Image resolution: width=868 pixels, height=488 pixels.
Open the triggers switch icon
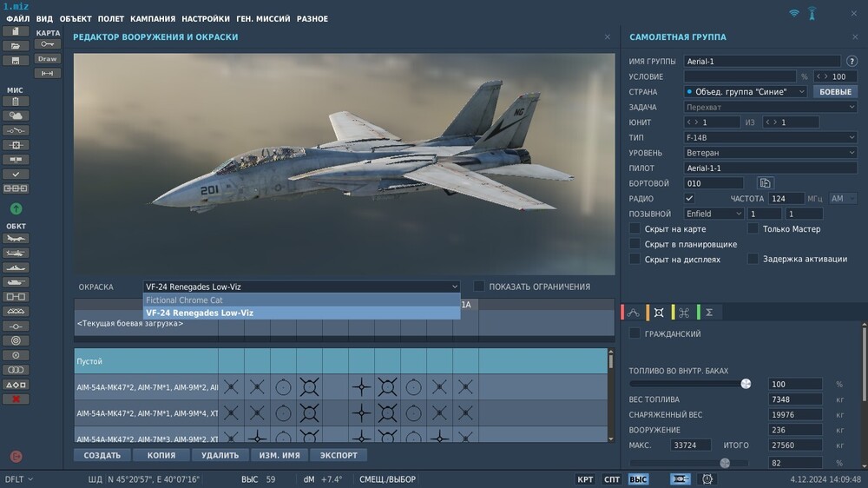(16, 131)
